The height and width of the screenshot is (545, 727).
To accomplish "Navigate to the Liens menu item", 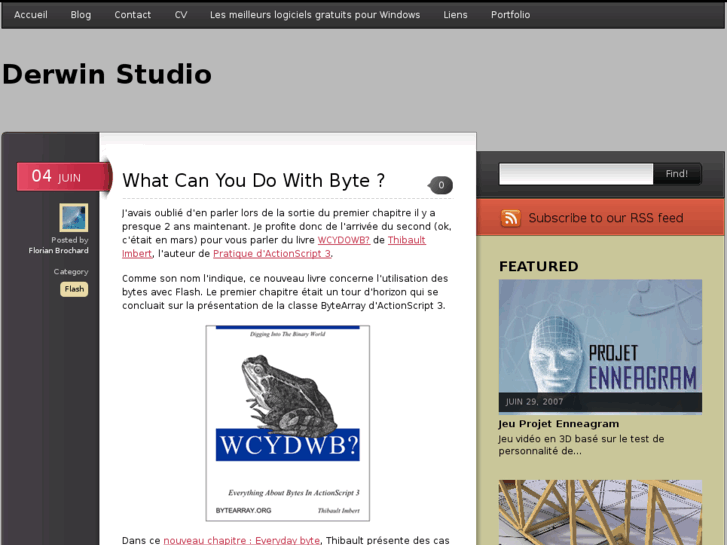I will click(455, 15).
